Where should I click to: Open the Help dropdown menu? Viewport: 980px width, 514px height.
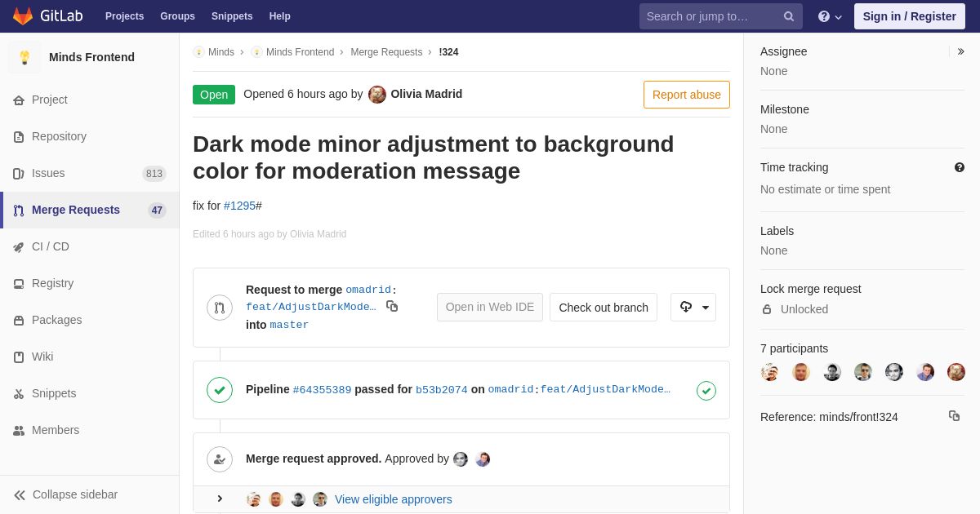(x=830, y=16)
